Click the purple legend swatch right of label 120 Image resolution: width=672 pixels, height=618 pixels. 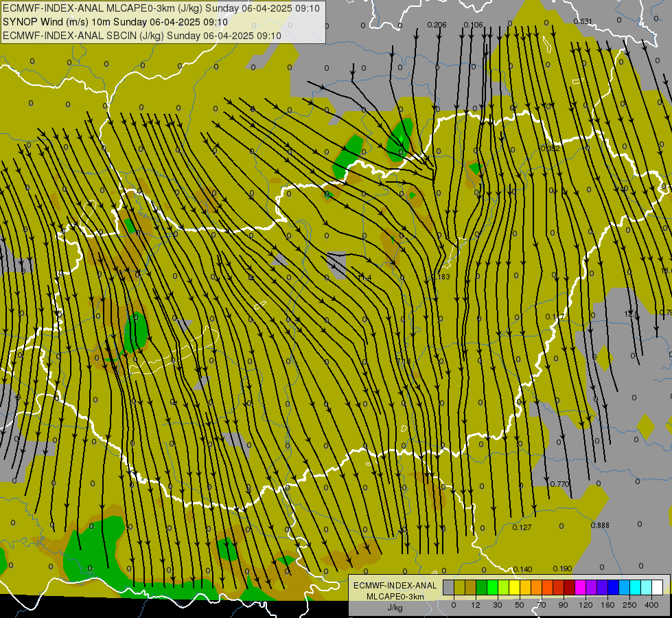pyautogui.click(x=592, y=588)
